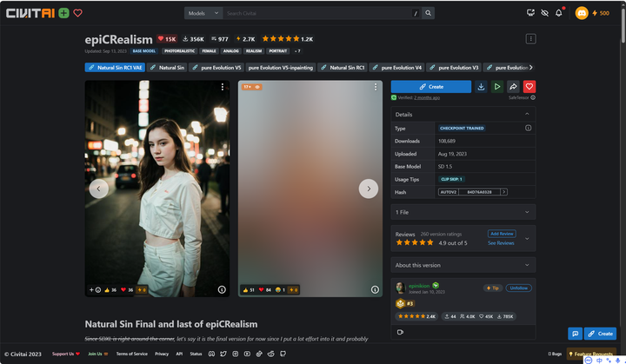Toggle the crossed-eye browsing mode icon in header

pyautogui.click(x=544, y=13)
